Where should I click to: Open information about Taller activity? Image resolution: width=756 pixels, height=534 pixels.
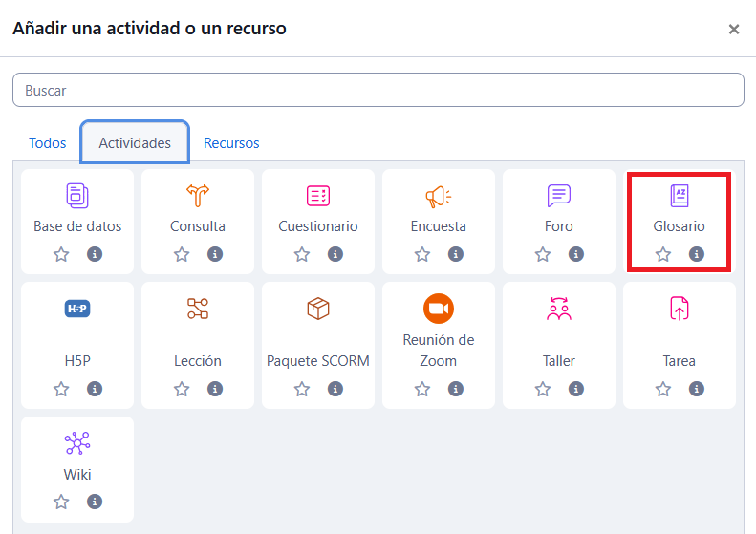[x=576, y=389]
